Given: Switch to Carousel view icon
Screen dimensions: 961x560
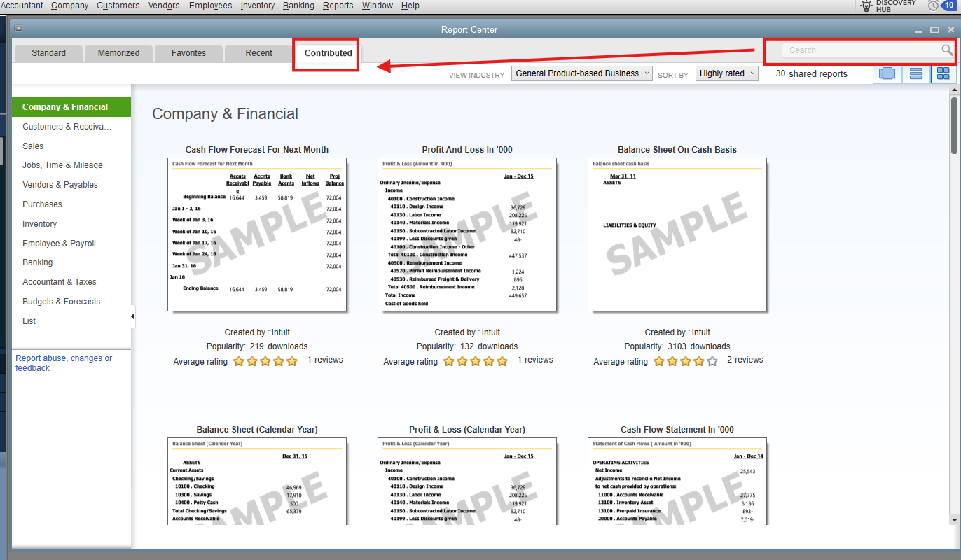Looking at the screenshot, I should (887, 73).
